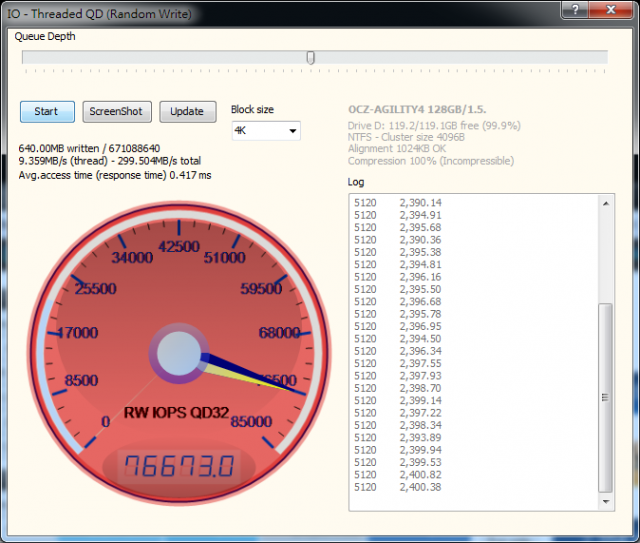
Task: Click the RW IOPS QD32 gauge label
Action: click(176, 413)
